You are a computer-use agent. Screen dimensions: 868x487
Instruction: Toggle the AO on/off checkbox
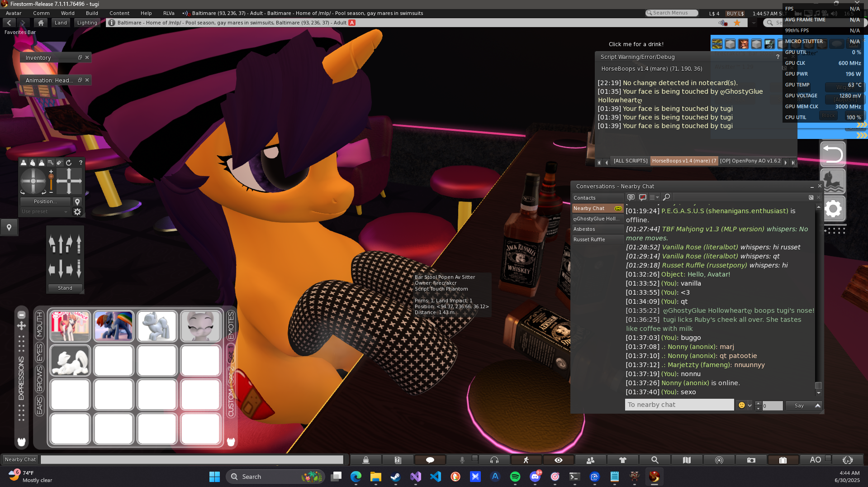point(828,458)
